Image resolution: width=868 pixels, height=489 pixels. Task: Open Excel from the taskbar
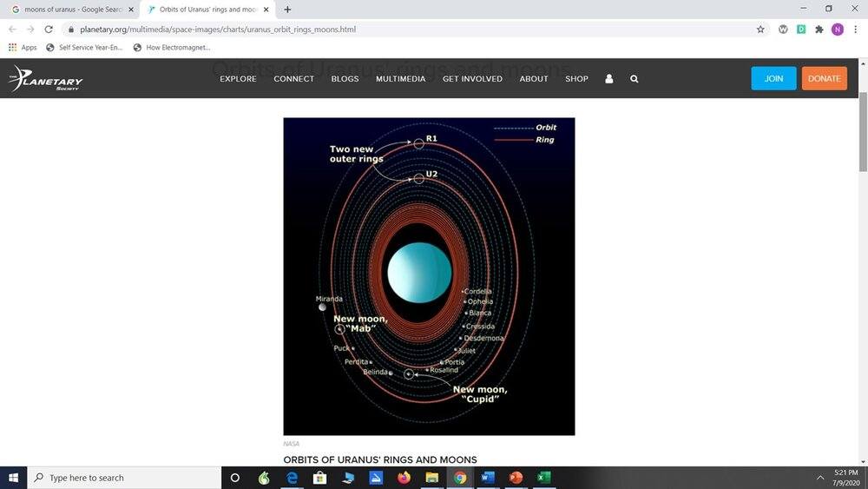pos(543,478)
